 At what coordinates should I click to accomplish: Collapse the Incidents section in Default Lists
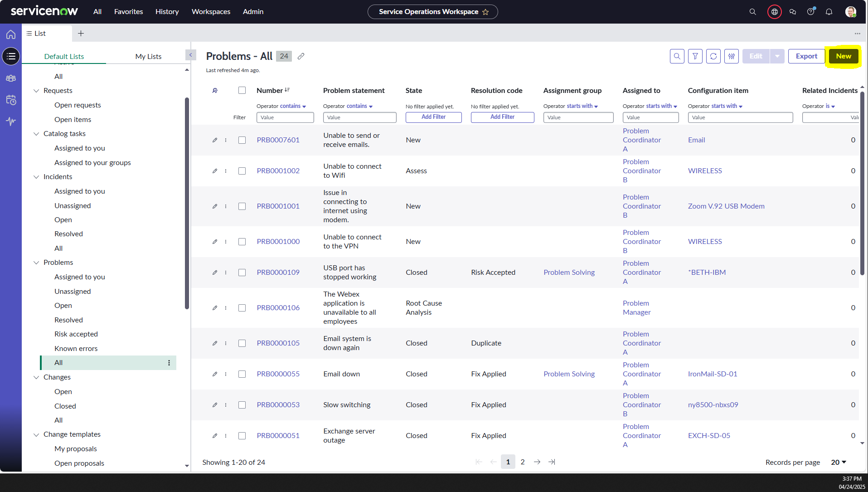[x=36, y=176]
